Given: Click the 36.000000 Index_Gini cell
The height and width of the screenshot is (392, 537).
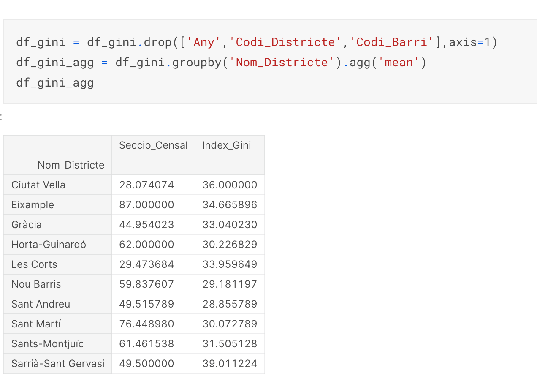Looking at the screenshot, I should pos(230,185).
